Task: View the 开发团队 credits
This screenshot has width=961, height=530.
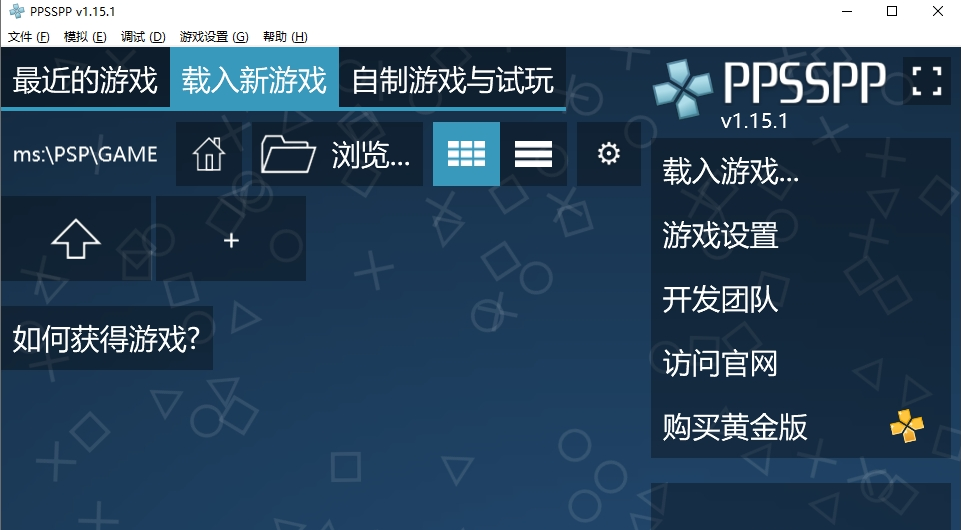Action: (800, 299)
